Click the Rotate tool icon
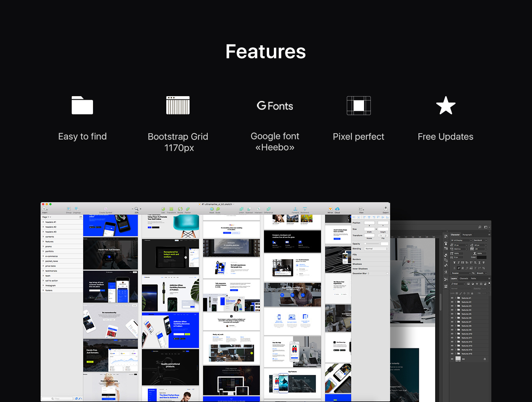The width and height of the screenshot is (532, 402). (180, 209)
